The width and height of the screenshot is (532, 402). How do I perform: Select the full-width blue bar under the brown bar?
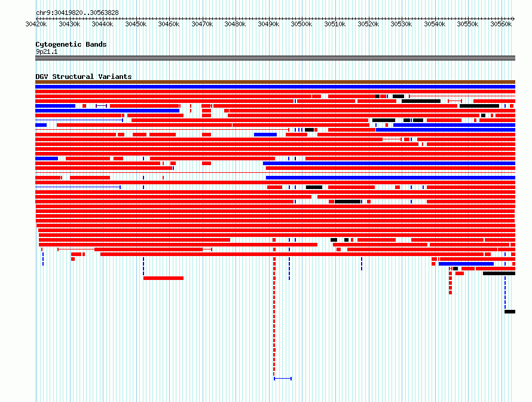(275, 87)
